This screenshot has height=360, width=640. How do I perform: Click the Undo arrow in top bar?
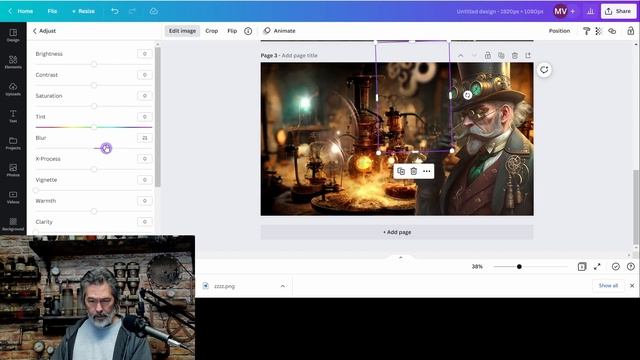[x=115, y=11]
